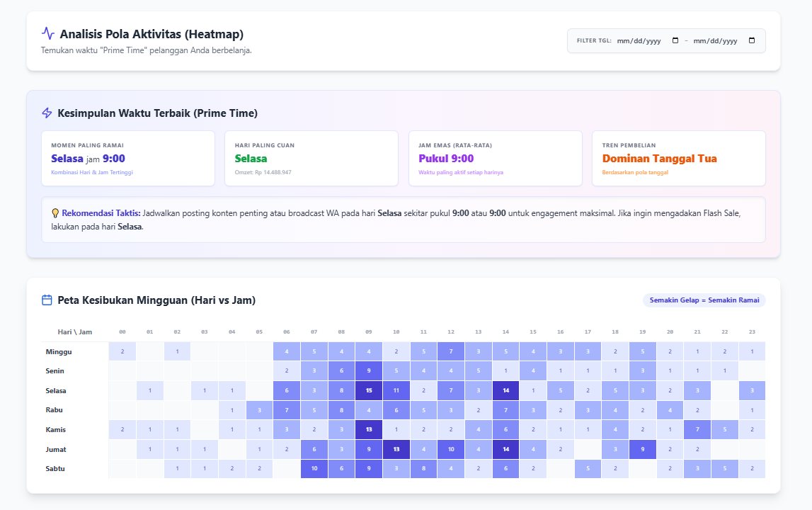This screenshot has width=812, height=510.
Task: Click the darkest cell showing 15 in Selasa row
Action: click(x=368, y=390)
